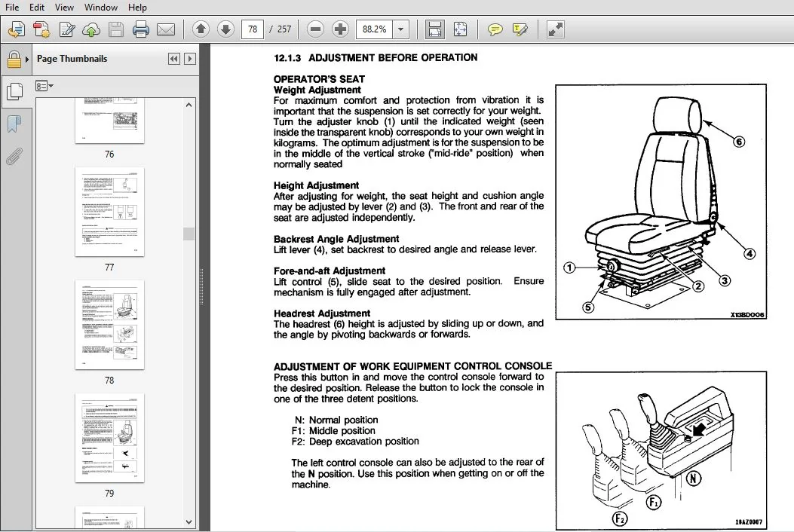Click thumbnails scrollbar up arrow
The height and width of the screenshot is (532, 794).
[189, 105]
